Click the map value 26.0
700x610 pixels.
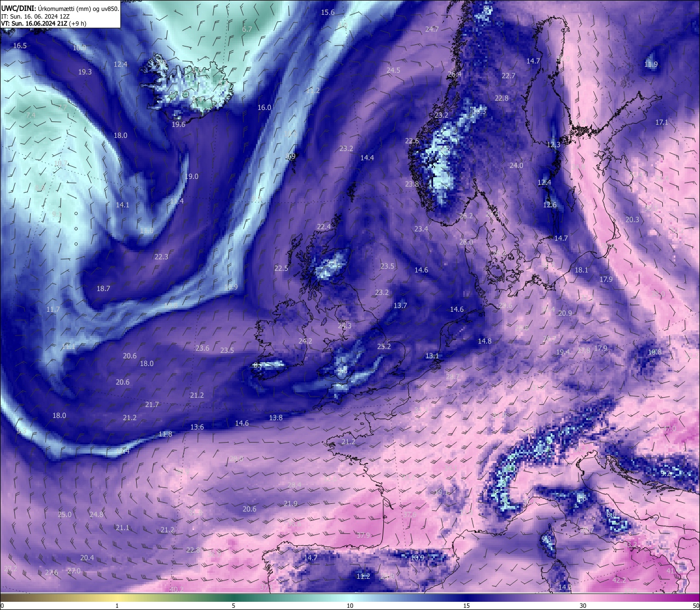(466, 242)
